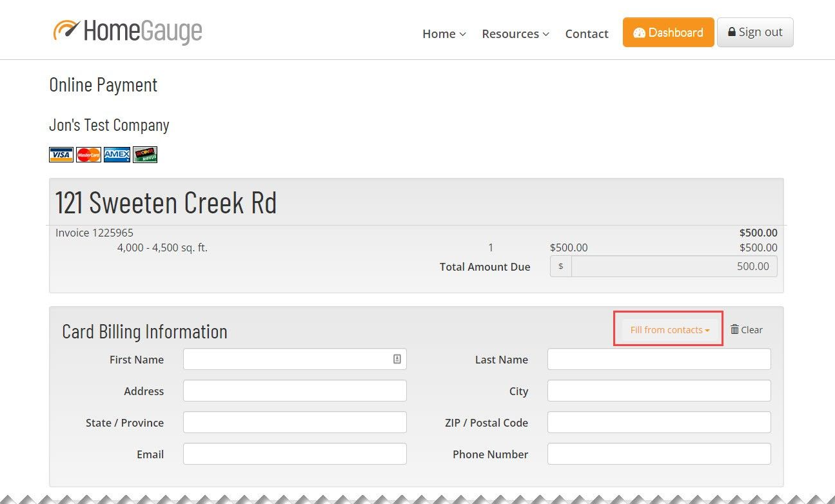Focus the Last Name field

click(658, 360)
